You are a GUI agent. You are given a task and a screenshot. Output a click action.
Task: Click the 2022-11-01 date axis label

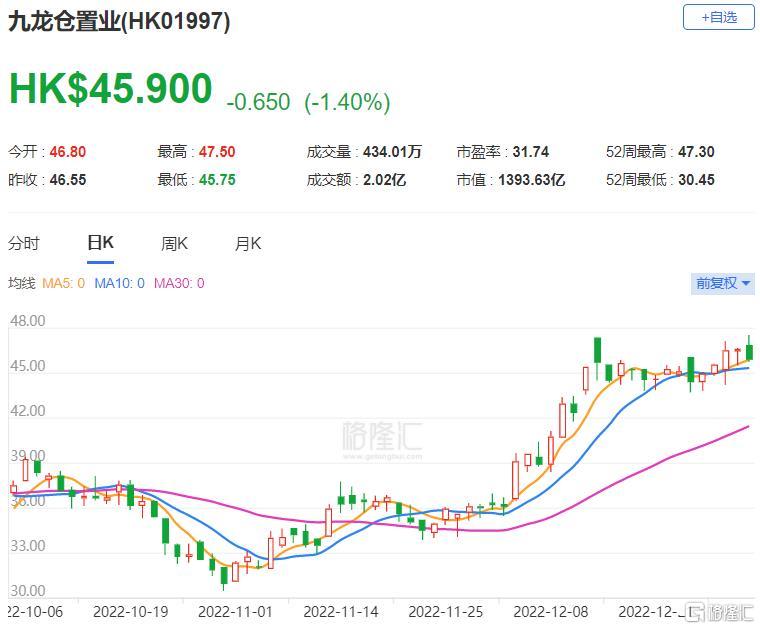click(236, 612)
